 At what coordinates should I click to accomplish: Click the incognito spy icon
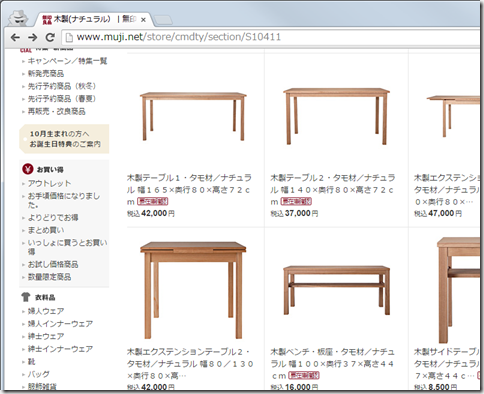[18, 18]
